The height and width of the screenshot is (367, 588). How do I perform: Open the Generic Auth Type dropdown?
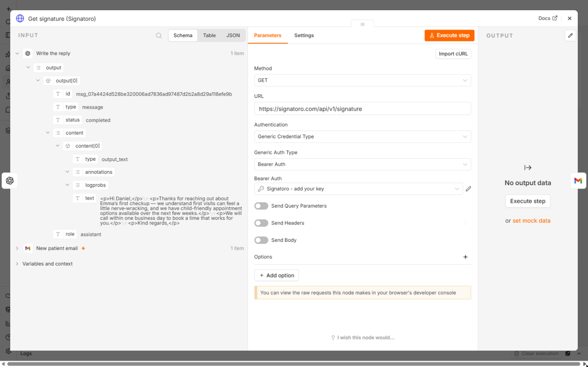point(362,164)
